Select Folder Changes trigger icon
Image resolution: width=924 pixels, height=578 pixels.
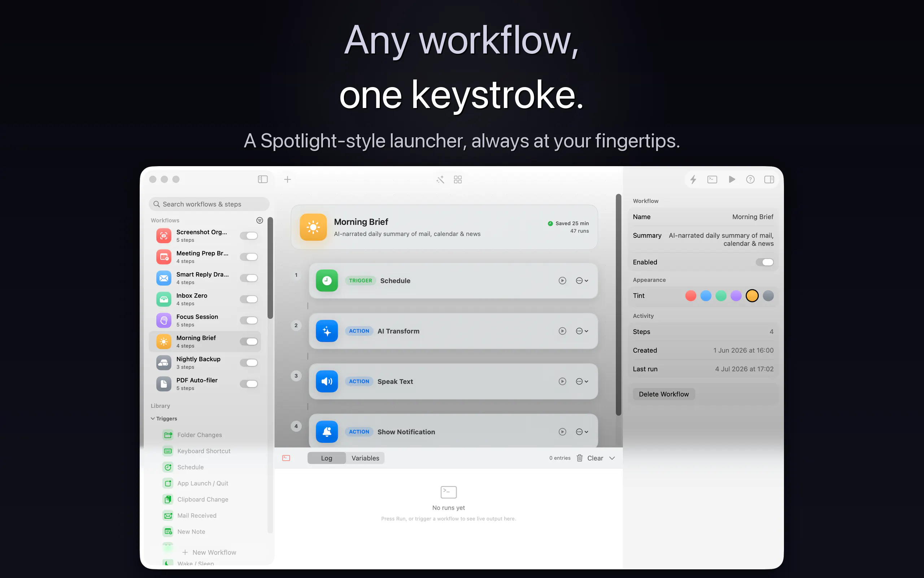168,435
